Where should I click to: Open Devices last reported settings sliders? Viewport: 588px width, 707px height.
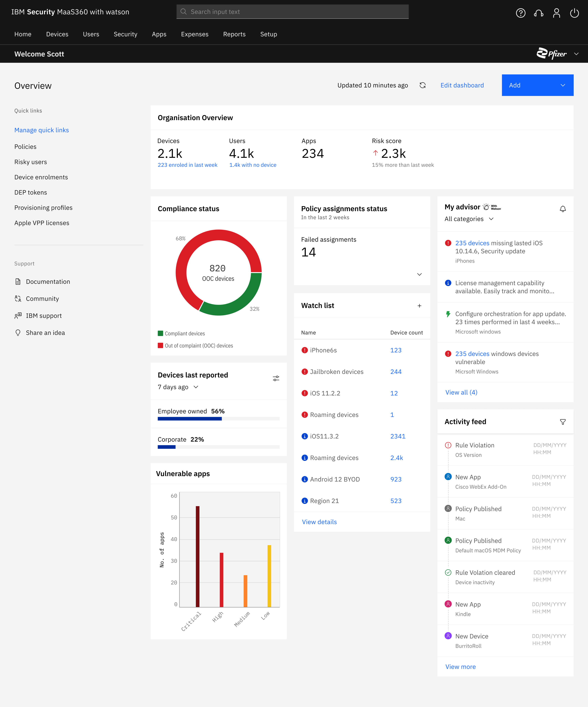[x=276, y=378]
